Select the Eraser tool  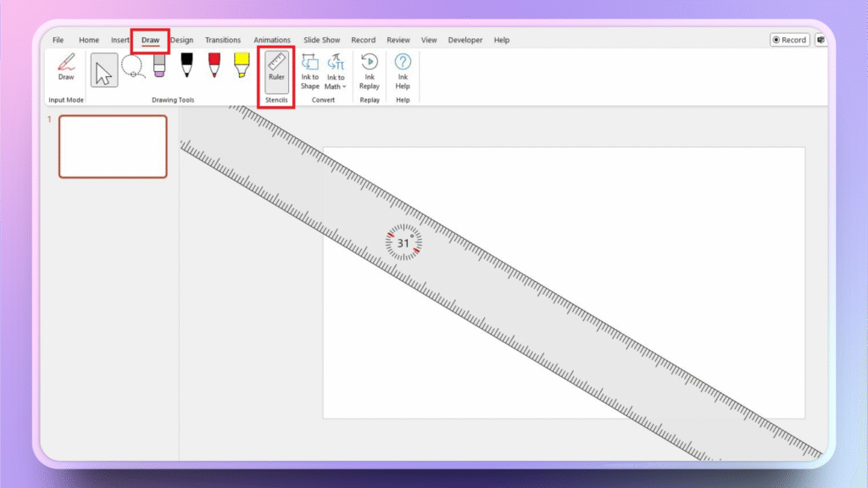coord(158,68)
